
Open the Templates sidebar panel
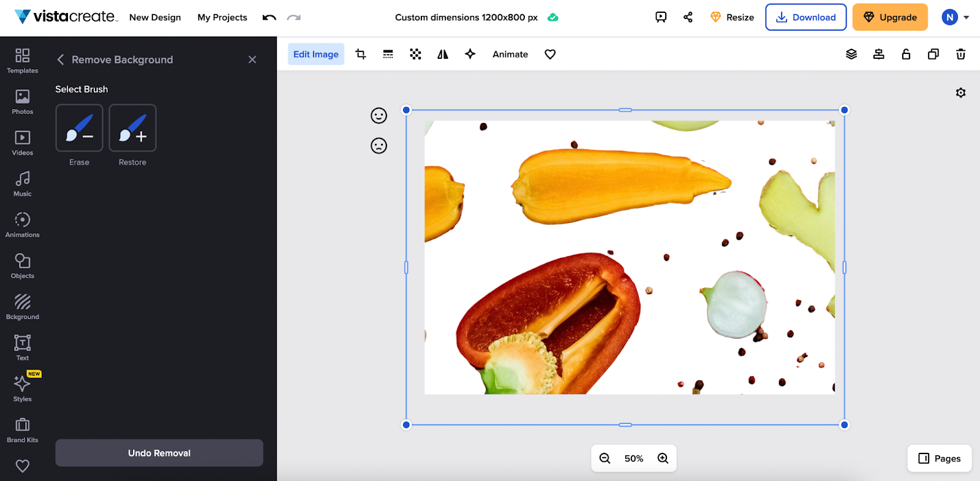point(23,61)
